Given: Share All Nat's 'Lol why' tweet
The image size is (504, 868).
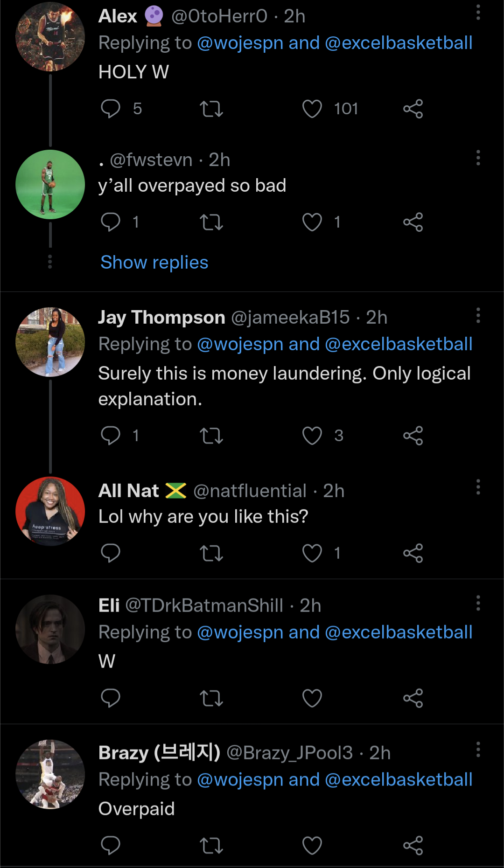Looking at the screenshot, I should pos(413,554).
